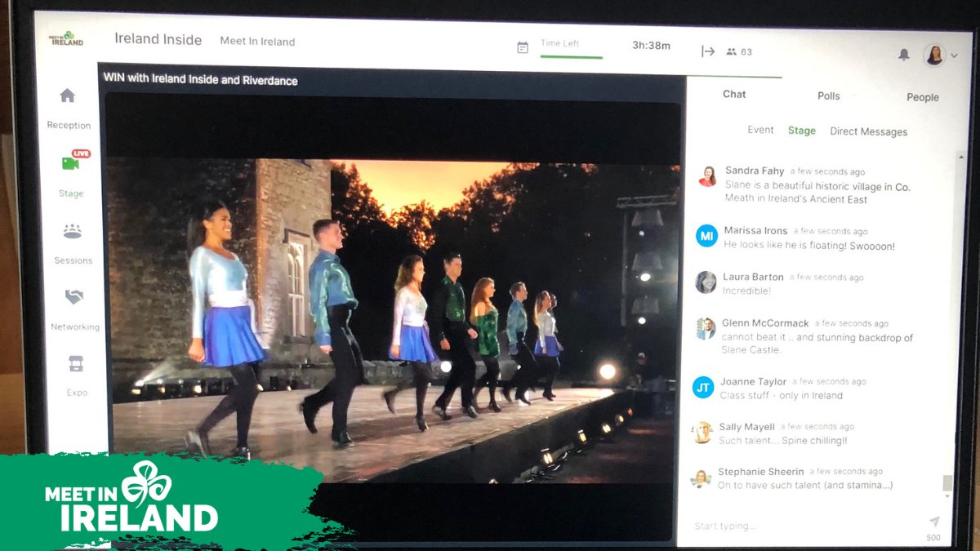Viewport: 980px width, 551px height.
Task: Select the Event chat sub-tab
Action: coord(760,130)
